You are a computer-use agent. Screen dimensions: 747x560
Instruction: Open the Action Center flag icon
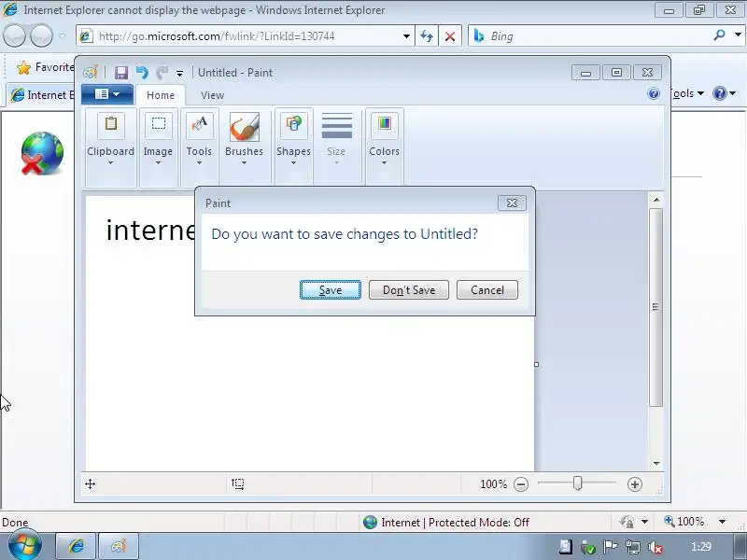click(610, 547)
